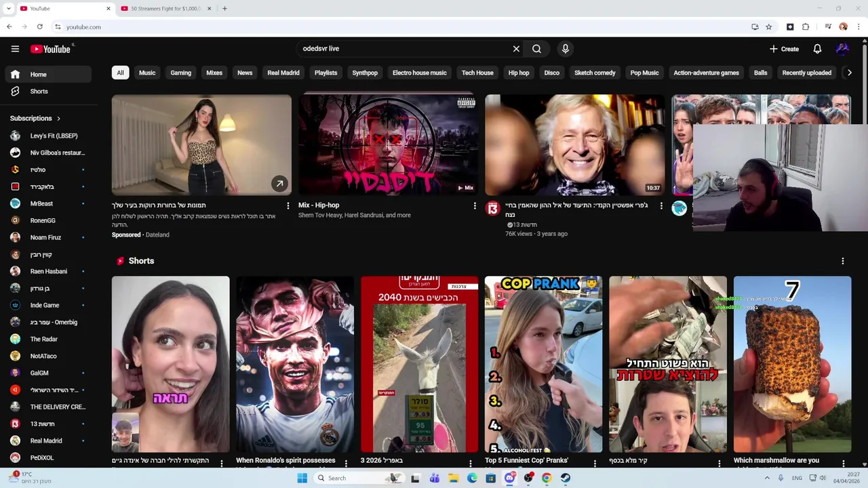Start voice search with the microphone
Screen dimensions: 868x488
pos(565,49)
